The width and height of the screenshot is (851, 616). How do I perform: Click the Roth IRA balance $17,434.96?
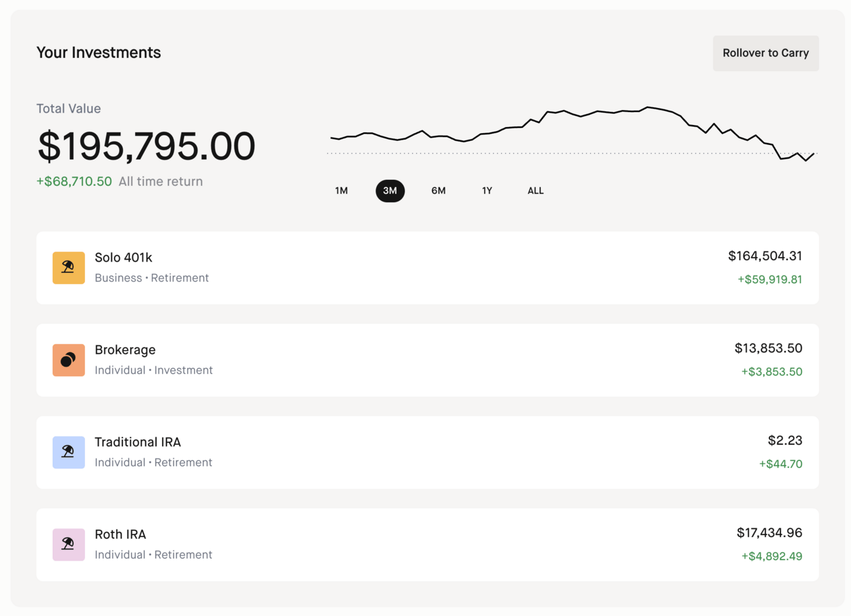point(769,532)
